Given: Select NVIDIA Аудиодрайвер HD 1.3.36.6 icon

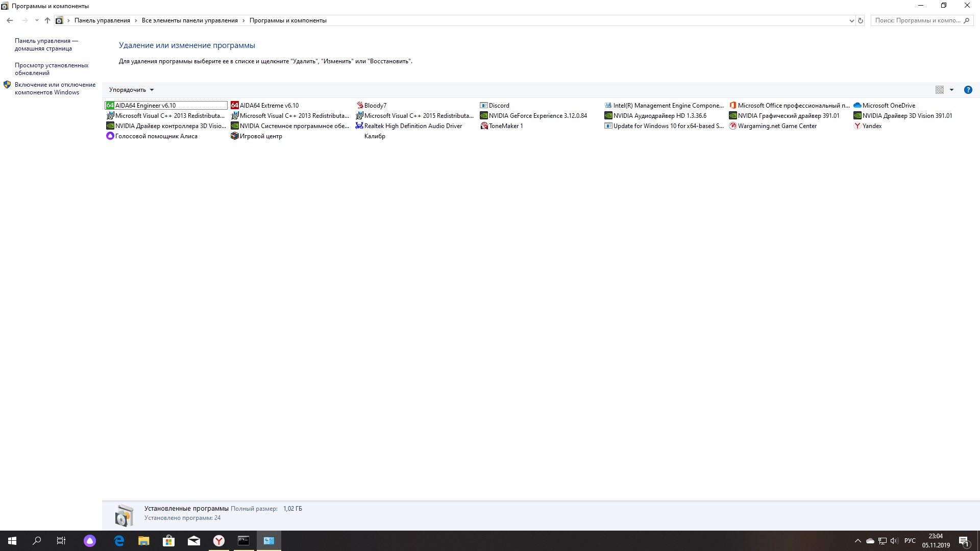Looking at the screenshot, I should coord(608,116).
